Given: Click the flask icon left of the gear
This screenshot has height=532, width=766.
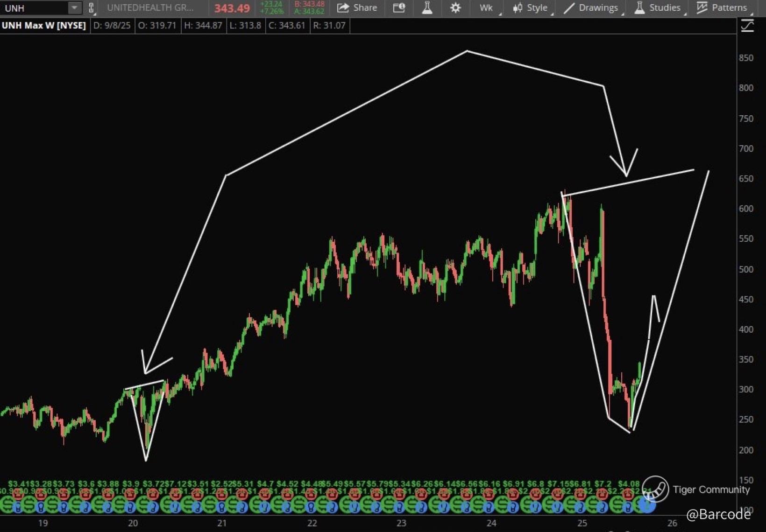Looking at the screenshot, I should coord(427,7).
